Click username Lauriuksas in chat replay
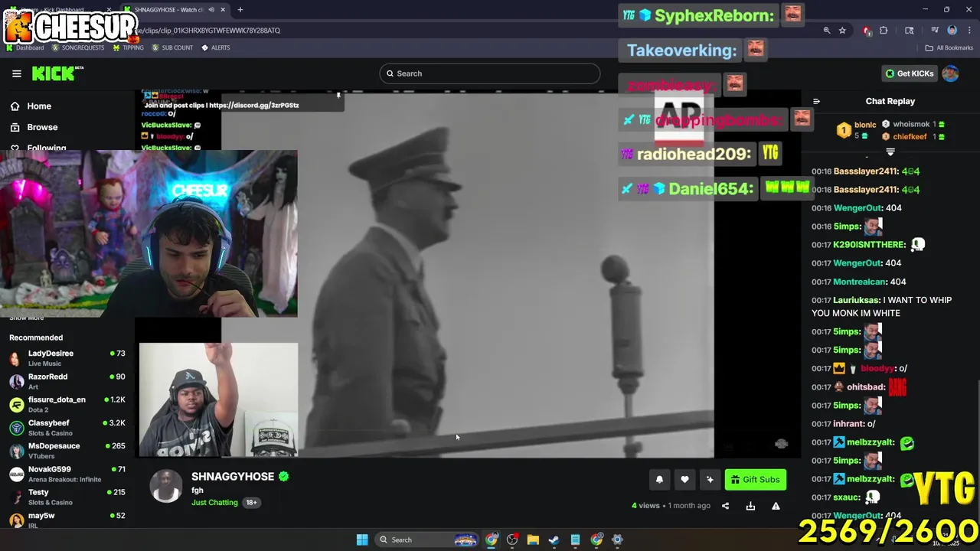 (856, 301)
